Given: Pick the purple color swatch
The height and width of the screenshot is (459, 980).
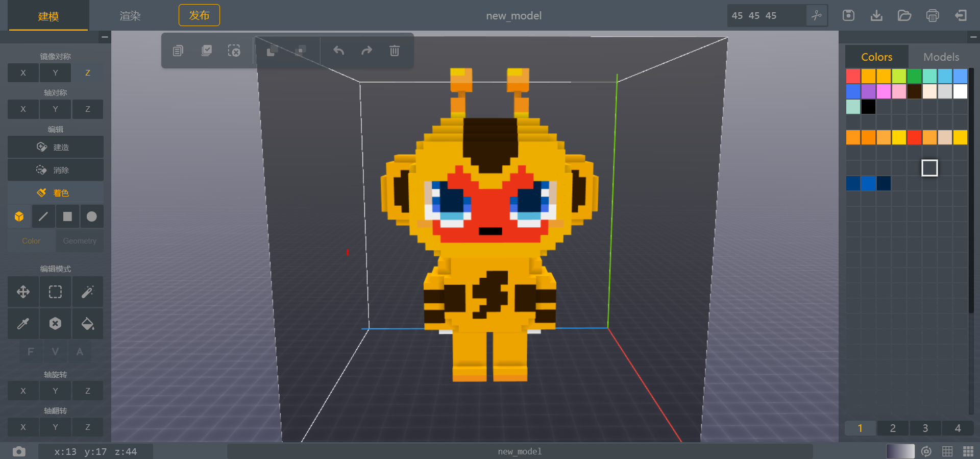Looking at the screenshot, I should [868, 91].
